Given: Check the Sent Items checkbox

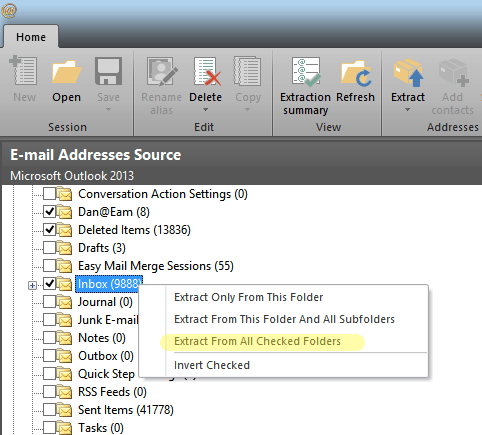Looking at the screenshot, I should [x=50, y=409].
